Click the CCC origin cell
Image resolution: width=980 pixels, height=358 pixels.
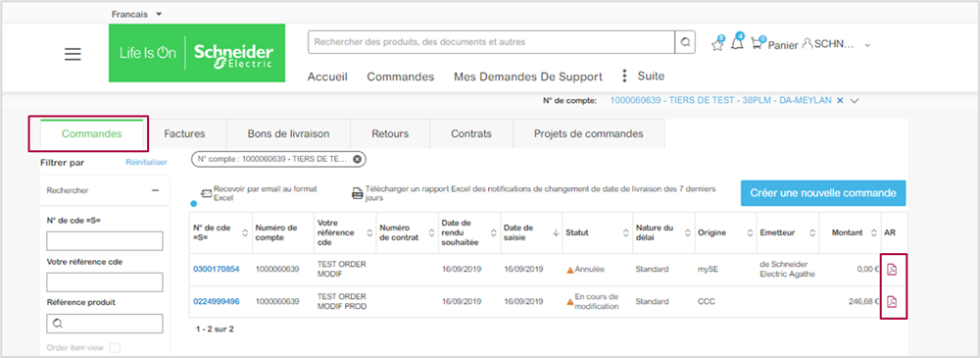click(707, 302)
